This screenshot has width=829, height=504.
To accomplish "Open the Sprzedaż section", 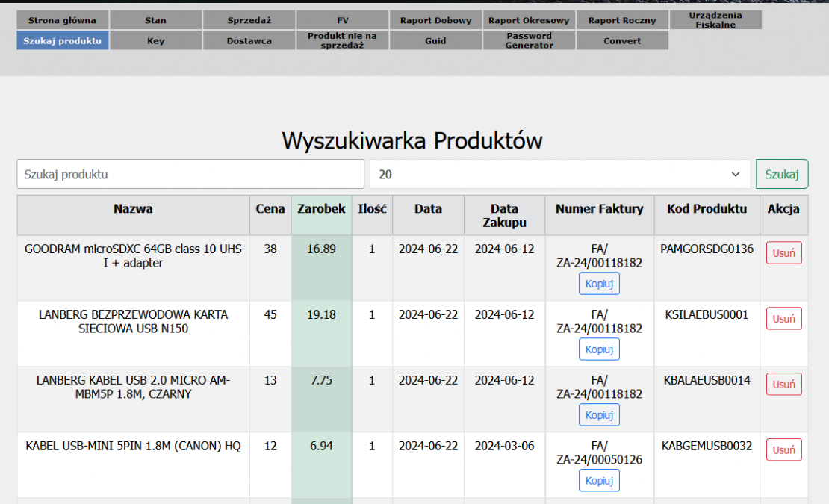I will 249,20.
